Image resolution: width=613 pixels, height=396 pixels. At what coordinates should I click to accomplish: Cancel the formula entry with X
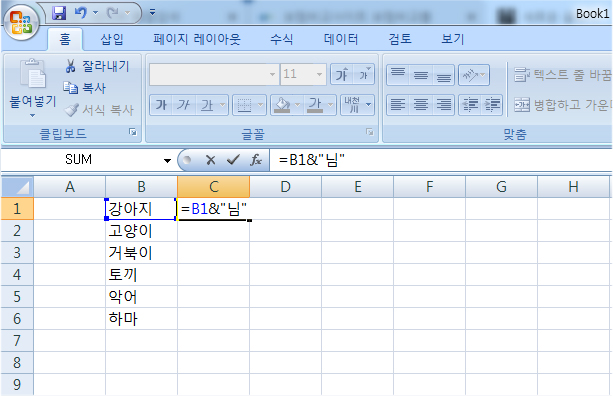coord(210,159)
